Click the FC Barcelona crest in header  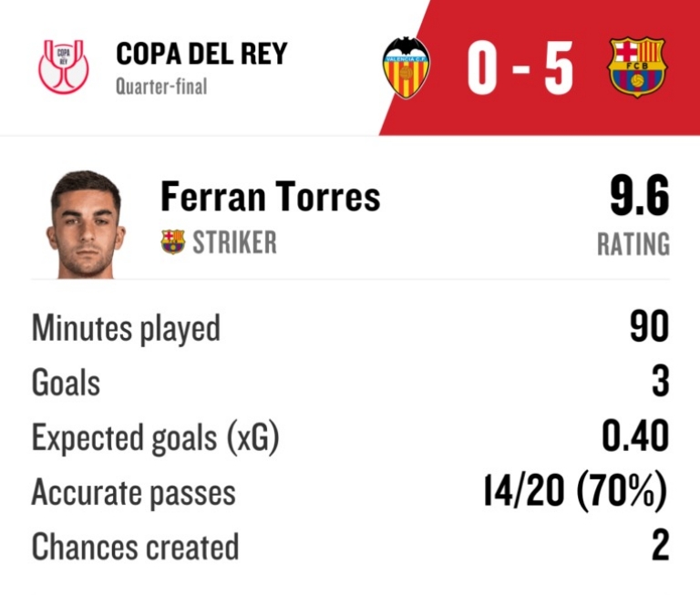[x=637, y=67]
